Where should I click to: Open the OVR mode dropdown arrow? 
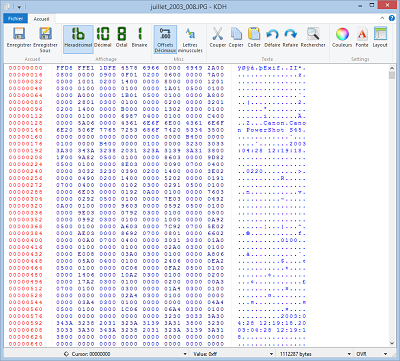385,354
